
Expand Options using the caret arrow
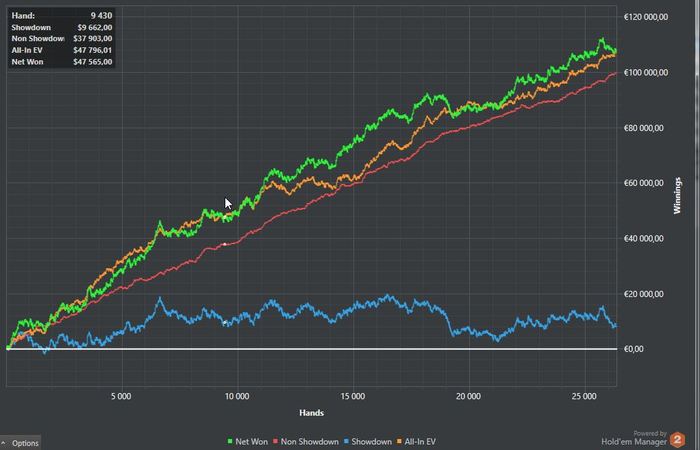tap(4, 442)
